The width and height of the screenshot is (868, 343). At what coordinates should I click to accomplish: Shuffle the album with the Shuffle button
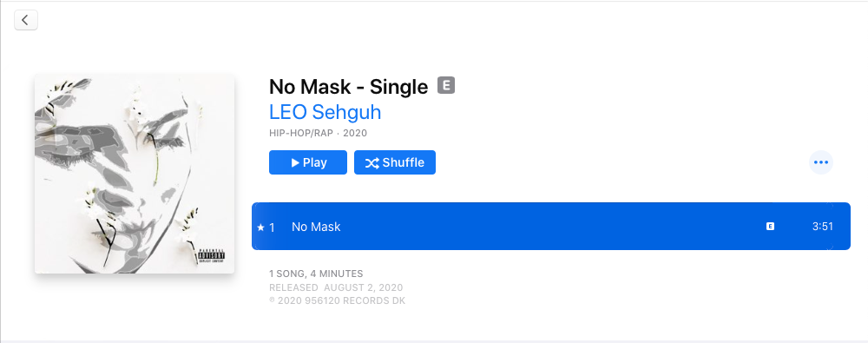pos(395,162)
